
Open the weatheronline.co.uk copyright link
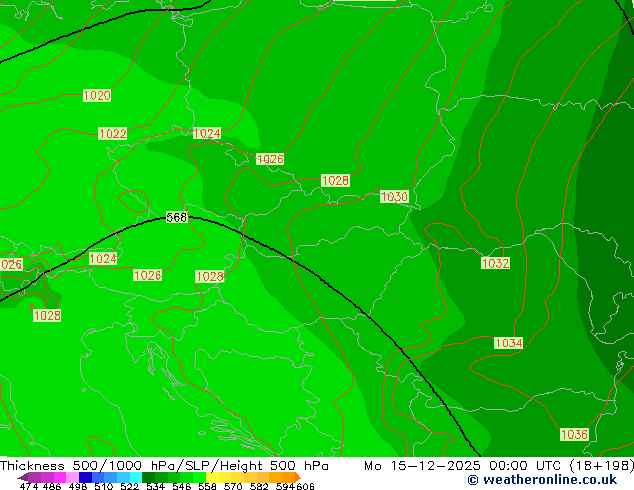click(x=542, y=480)
